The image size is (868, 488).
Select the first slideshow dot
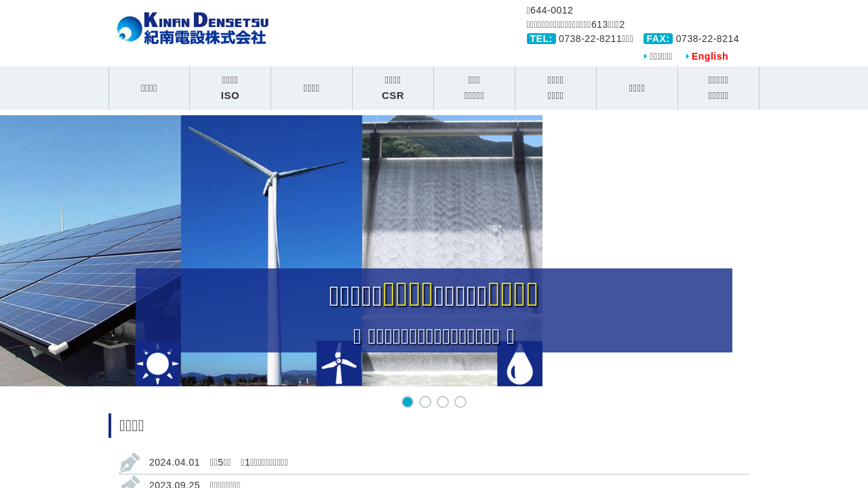pyautogui.click(x=408, y=402)
